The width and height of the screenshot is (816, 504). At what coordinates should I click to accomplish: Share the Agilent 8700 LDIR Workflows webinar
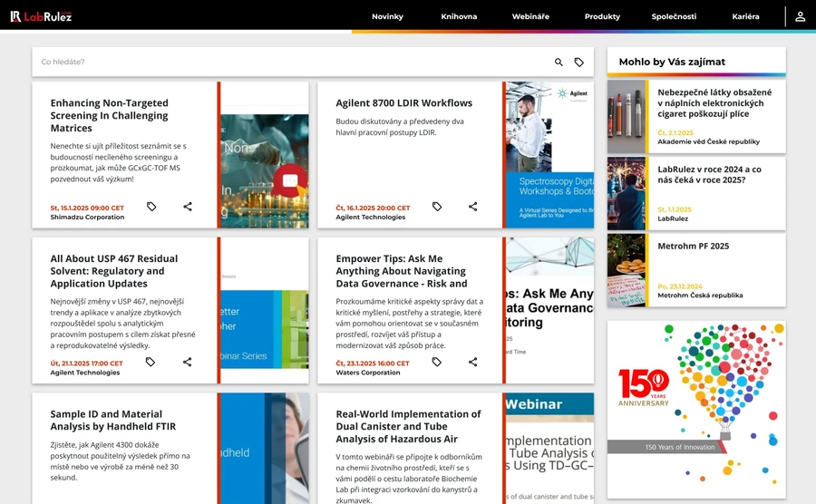click(472, 207)
